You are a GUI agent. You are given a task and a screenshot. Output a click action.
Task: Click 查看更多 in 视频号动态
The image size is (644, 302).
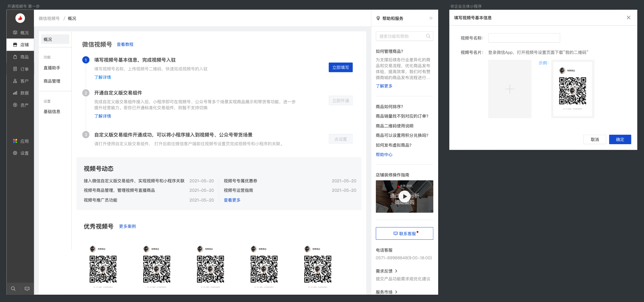coord(232,200)
